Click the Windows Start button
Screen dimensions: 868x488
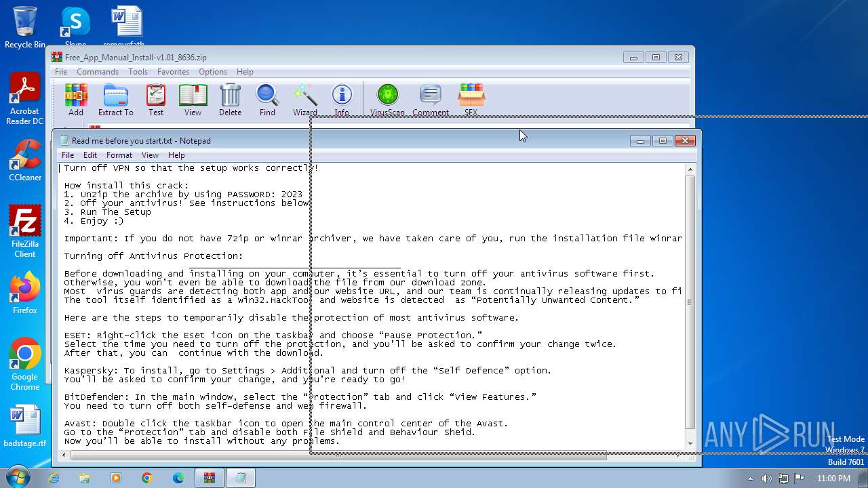(18, 477)
